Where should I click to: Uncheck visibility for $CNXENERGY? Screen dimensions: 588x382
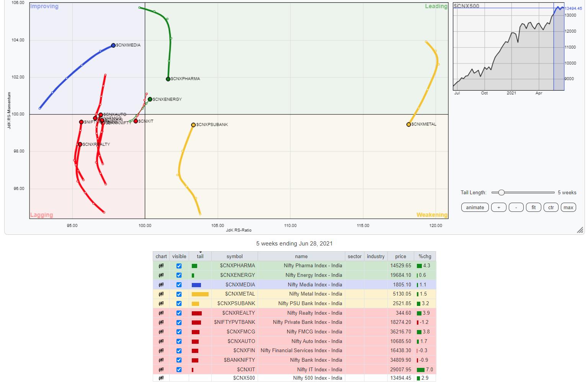coord(179,275)
